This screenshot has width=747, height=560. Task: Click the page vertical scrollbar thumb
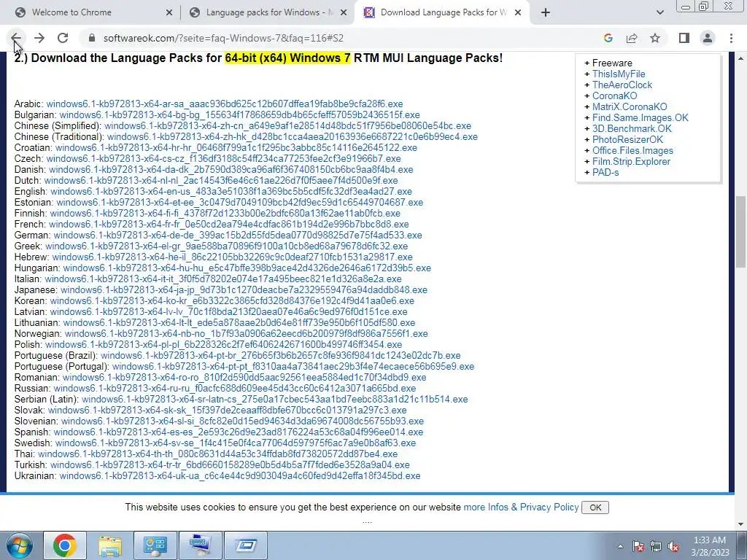pos(741,231)
